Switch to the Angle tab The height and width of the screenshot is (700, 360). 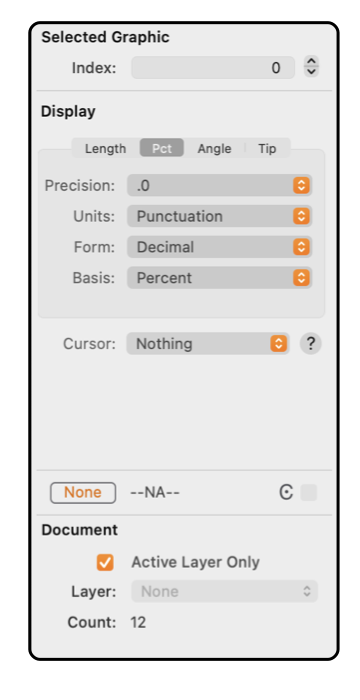pos(214,149)
